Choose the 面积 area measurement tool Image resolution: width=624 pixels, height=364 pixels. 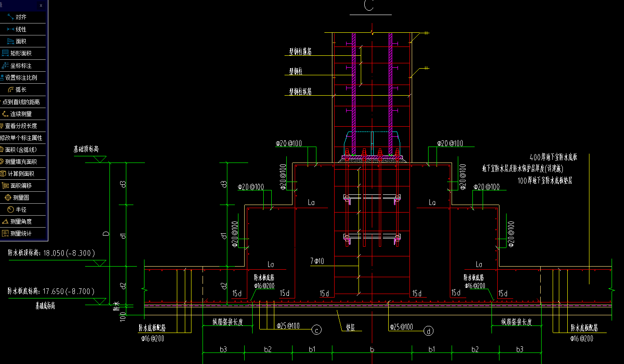[x=21, y=41]
